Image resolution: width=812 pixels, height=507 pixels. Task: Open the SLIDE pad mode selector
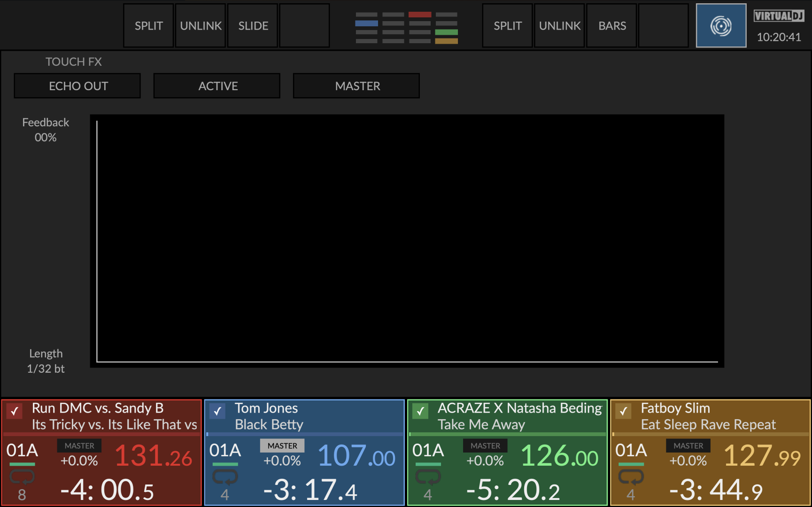pyautogui.click(x=253, y=26)
